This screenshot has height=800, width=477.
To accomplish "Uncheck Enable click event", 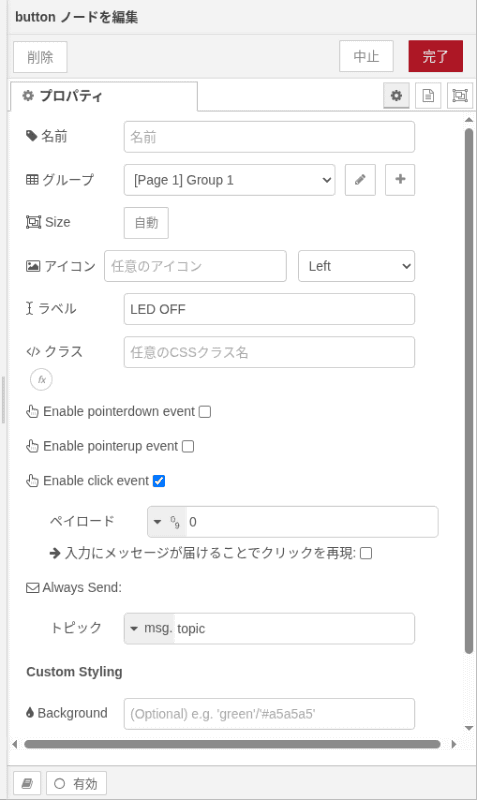I will point(159,481).
